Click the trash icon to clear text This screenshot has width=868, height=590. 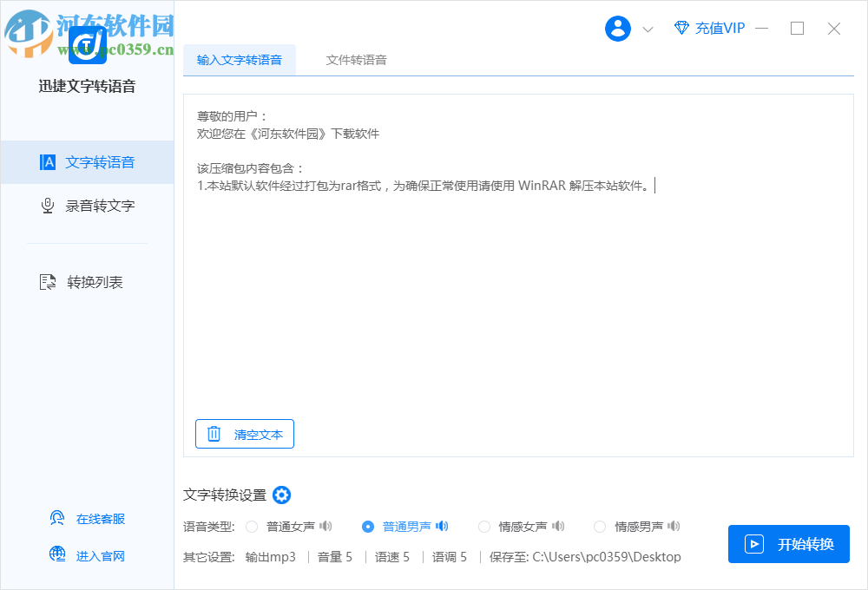[214, 433]
